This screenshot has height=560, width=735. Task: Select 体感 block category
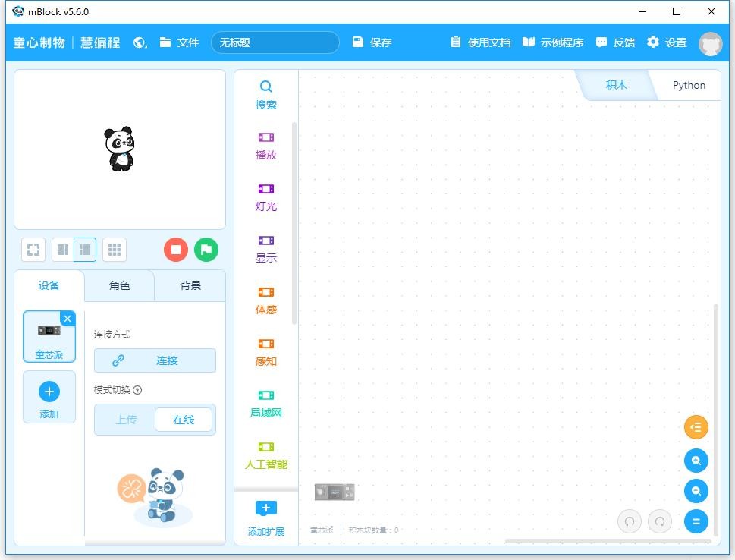tap(265, 300)
